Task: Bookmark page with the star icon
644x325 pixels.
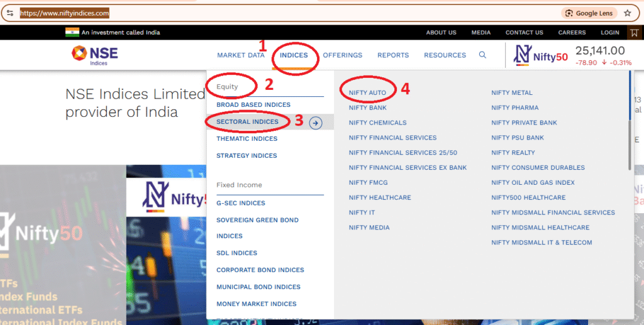Action: (x=627, y=13)
